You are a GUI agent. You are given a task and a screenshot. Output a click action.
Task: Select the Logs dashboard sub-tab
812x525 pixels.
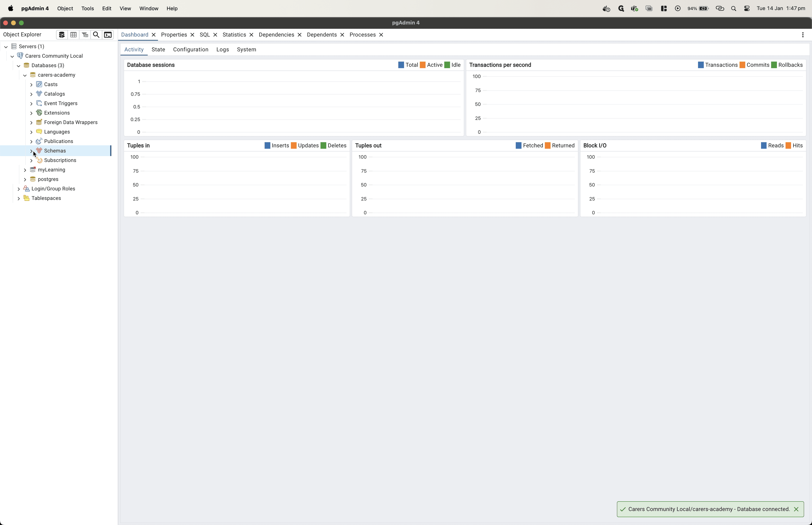coord(222,49)
